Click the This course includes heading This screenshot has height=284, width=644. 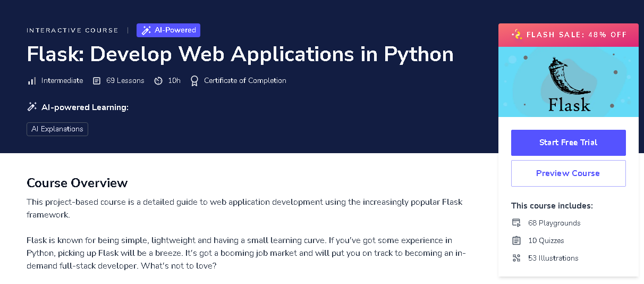[552, 206]
